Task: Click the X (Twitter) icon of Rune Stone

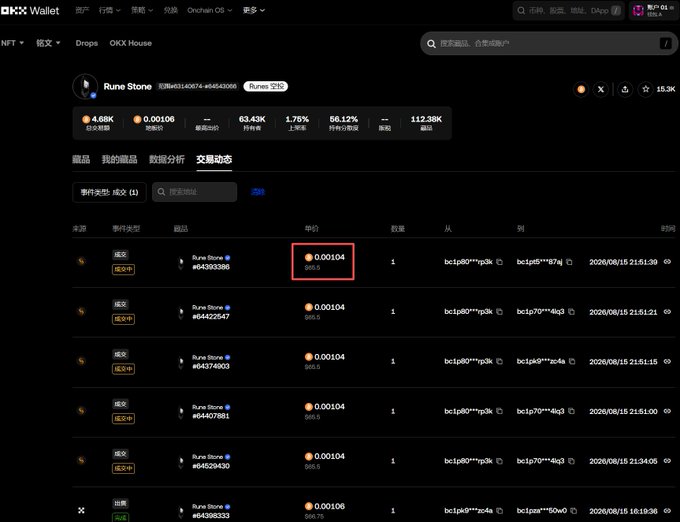Action: (601, 89)
